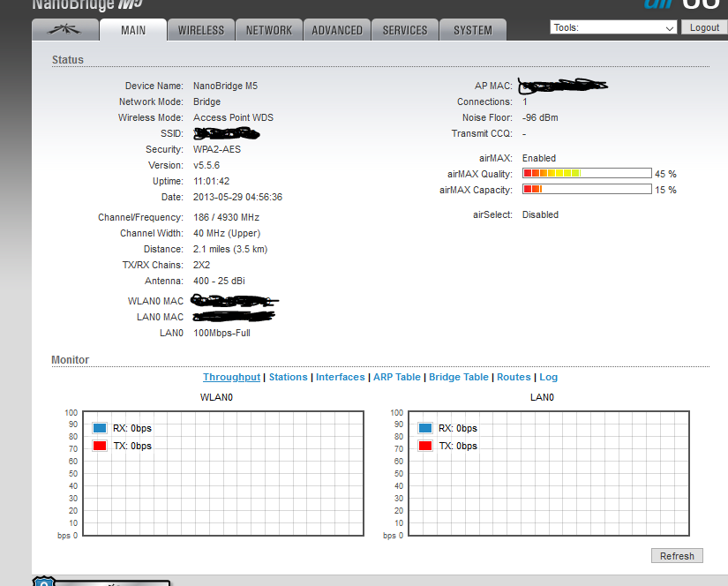The width and height of the screenshot is (728, 586).
Task: Show the Routes monitor view
Action: pyautogui.click(x=514, y=377)
